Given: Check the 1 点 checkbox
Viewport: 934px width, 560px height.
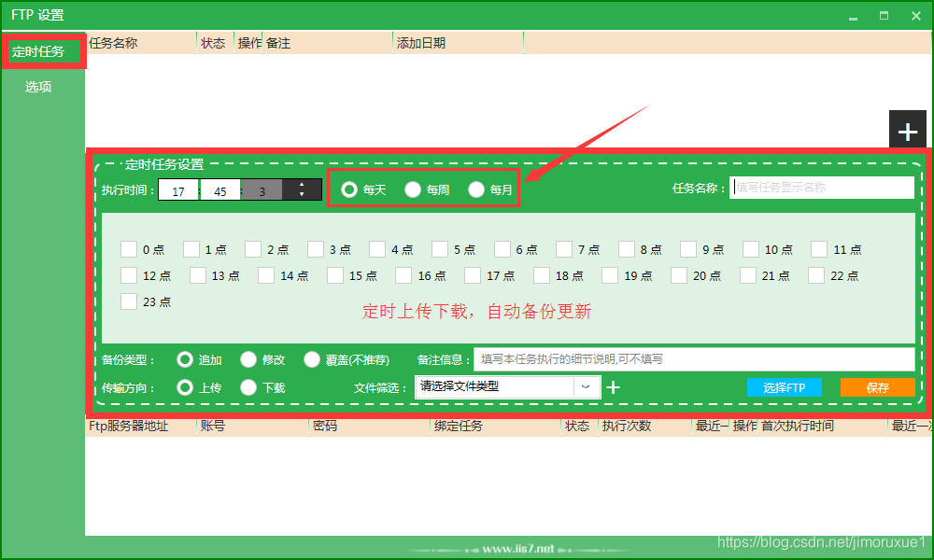Looking at the screenshot, I should tap(191, 249).
